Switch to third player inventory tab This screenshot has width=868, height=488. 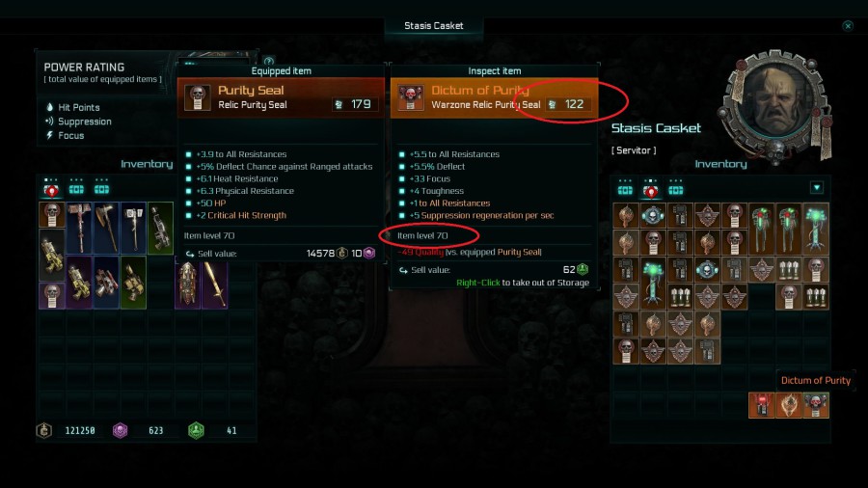(x=101, y=186)
